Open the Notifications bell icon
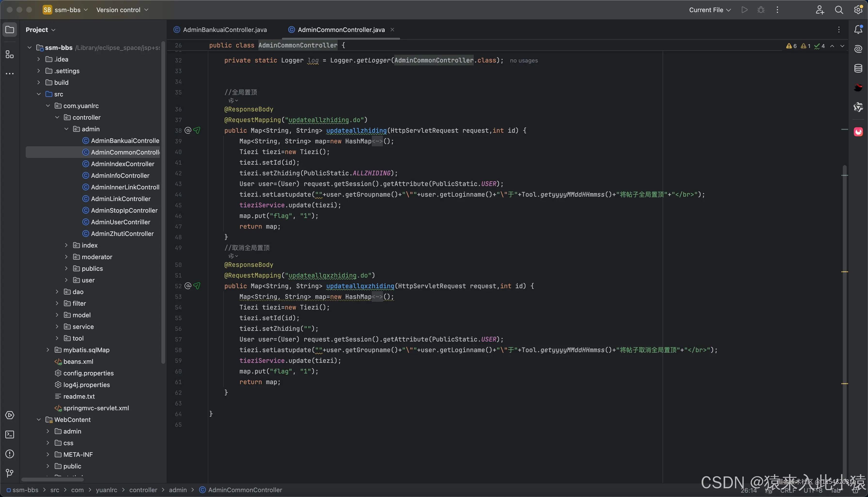The height and width of the screenshot is (497, 868). point(858,30)
